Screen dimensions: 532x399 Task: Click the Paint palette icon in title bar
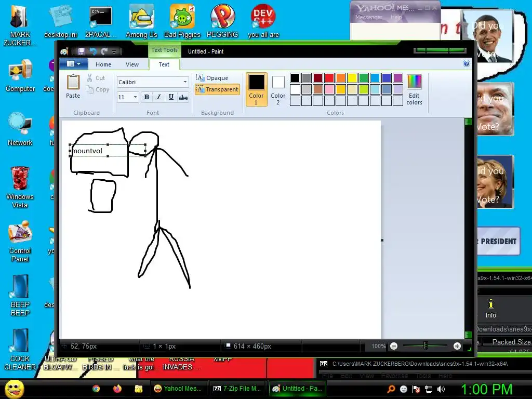click(x=64, y=51)
